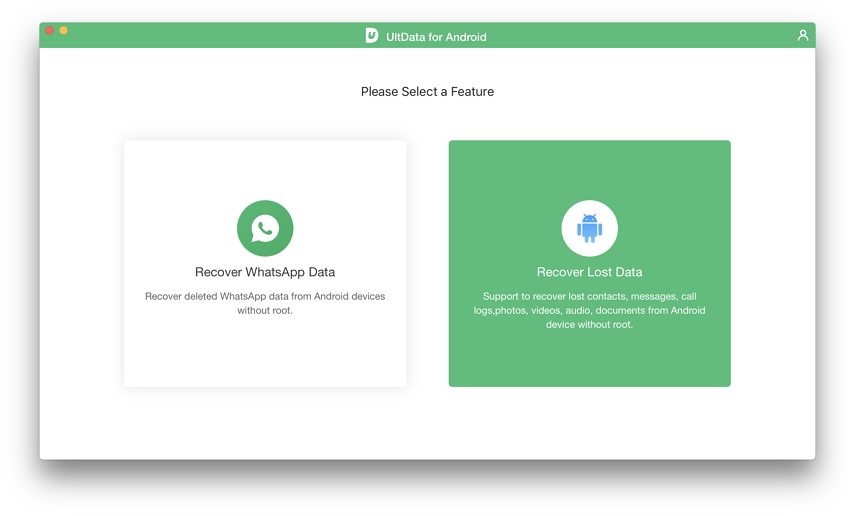Image resolution: width=855 pixels, height=516 pixels.
Task: Click the 'Please Select a Feature' heading
Action: pyautogui.click(x=428, y=92)
